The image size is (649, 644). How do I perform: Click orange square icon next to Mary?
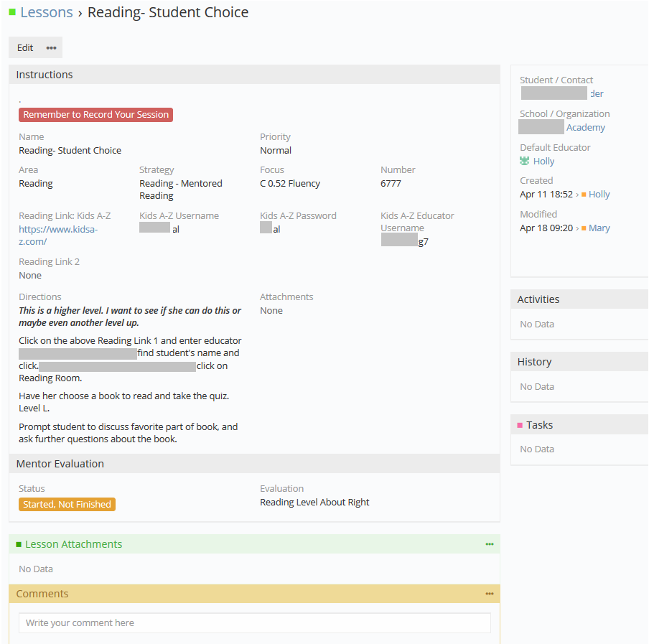pos(584,228)
